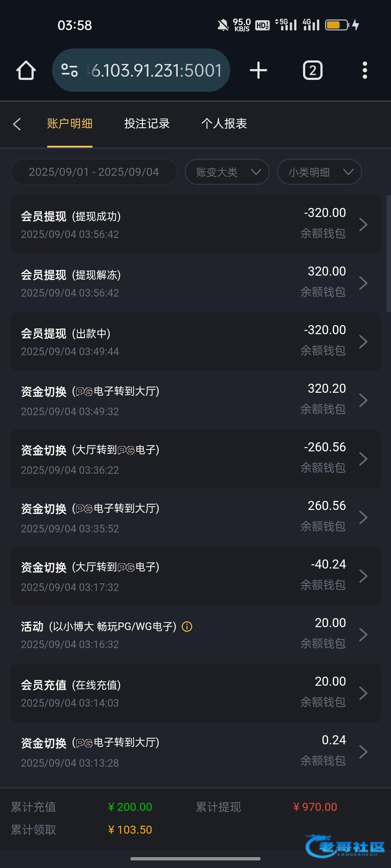391x868 pixels.
Task: Switch to the 个人报表 tab
Action: click(x=224, y=124)
